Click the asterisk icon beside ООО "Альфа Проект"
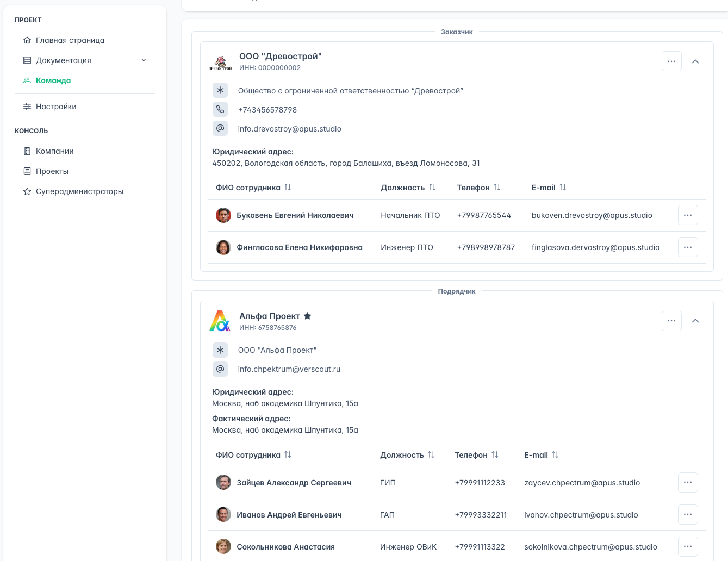728x561 pixels. pyautogui.click(x=220, y=350)
